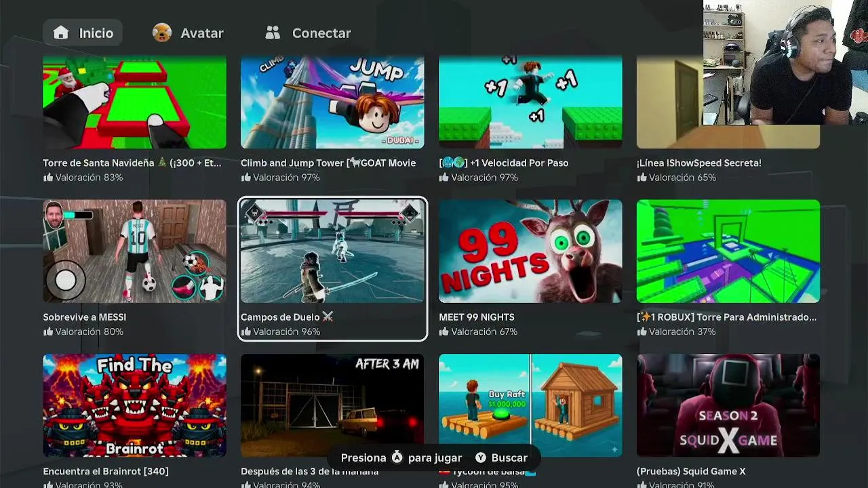Click Christmas tree emoji in Torre de Santa title
The width and height of the screenshot is (868, 488).
161,163
